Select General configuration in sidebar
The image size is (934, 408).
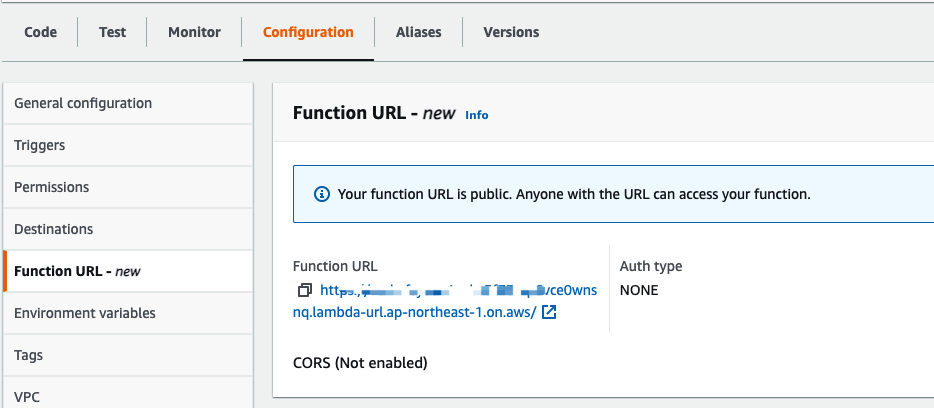tap(83, 103)
